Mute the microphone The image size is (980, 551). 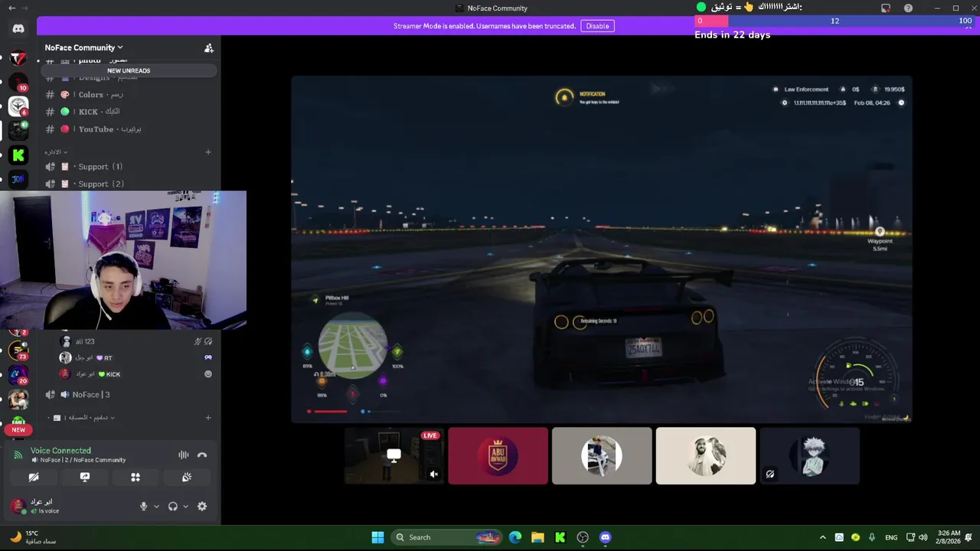click(143, 506)
